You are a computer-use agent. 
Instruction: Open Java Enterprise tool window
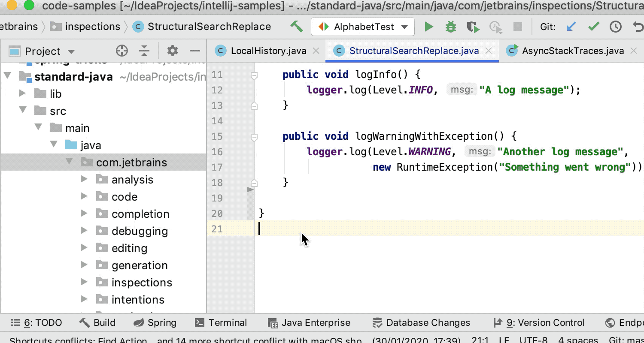[309, 323]
